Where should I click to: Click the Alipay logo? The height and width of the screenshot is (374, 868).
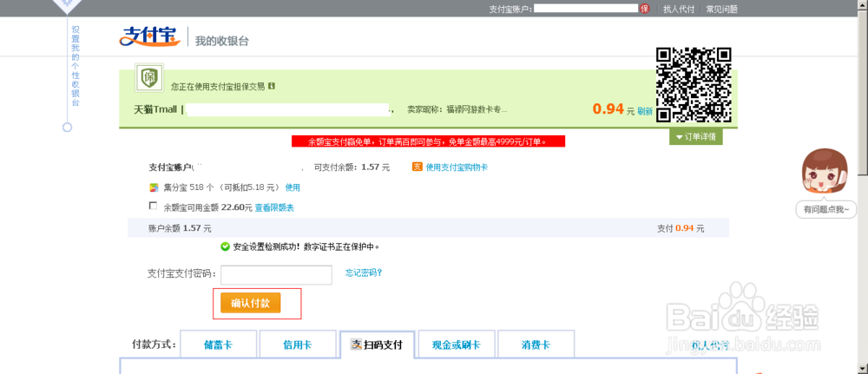[x=150, y=37]
